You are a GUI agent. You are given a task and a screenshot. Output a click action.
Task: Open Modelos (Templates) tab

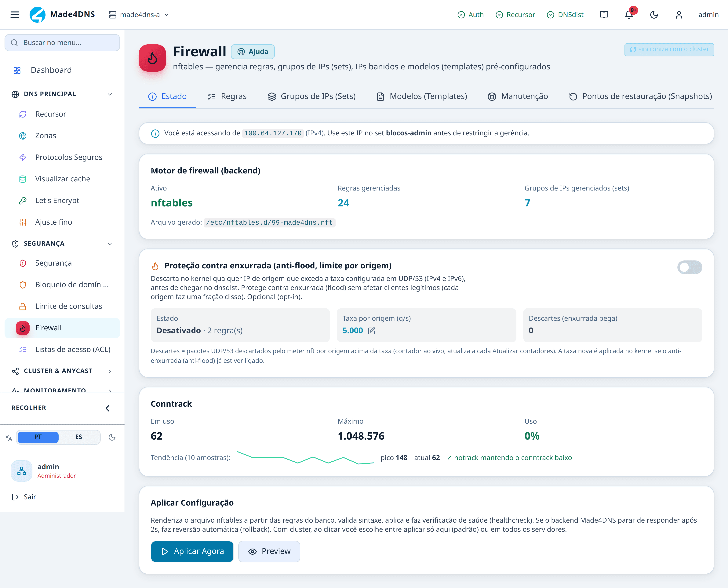tap(422, 96)
